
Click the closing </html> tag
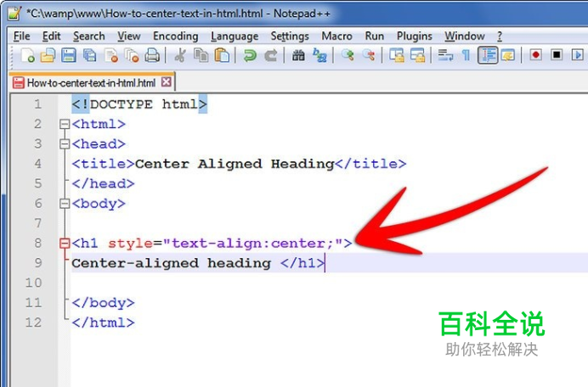tap(103, 322)
